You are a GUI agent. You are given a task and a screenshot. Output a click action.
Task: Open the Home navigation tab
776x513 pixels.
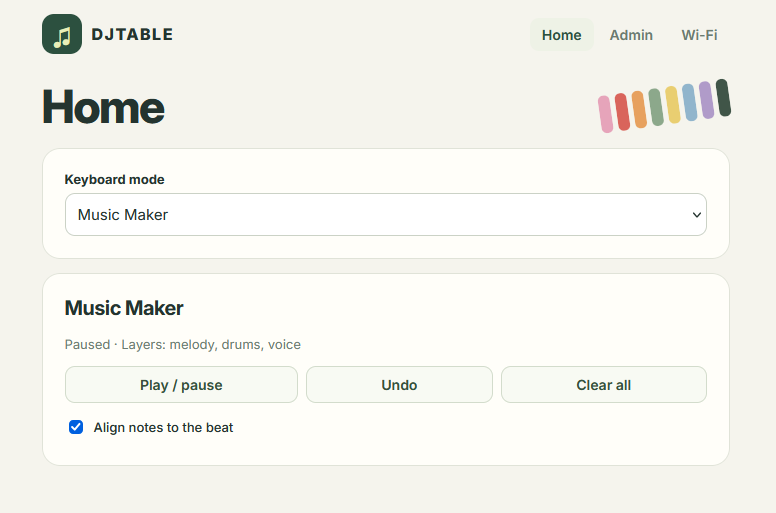pyautogui.click(x=561, y=35)
